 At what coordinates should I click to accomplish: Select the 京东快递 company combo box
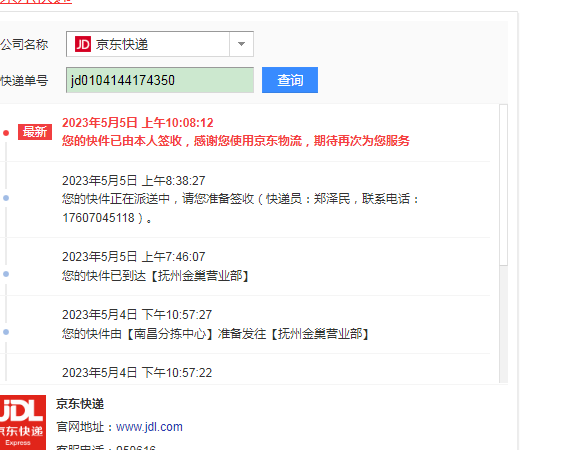click(160, 44)
